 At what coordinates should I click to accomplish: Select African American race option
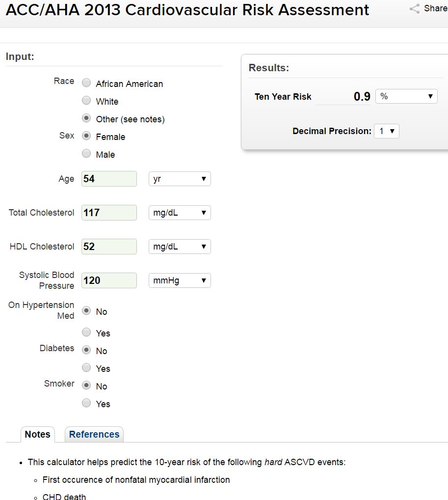[86, 83]
